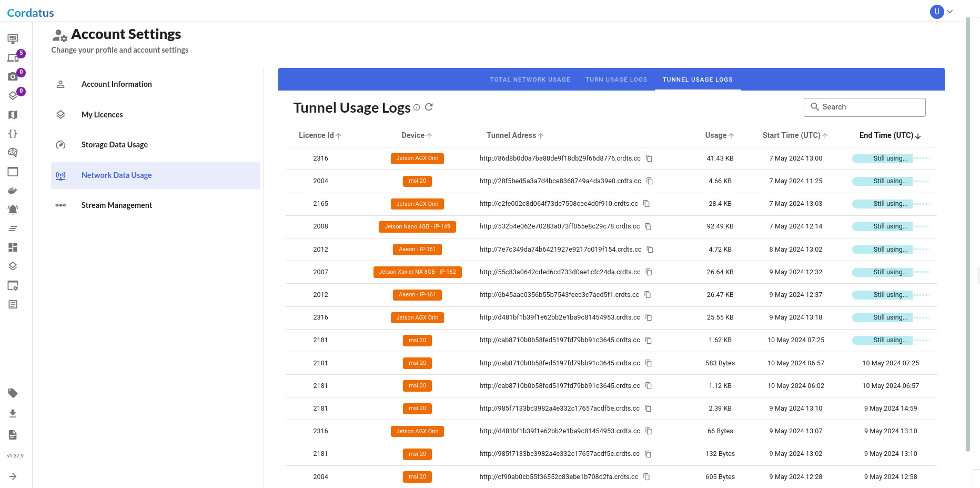This screenshot has width=980, height=488.
Task: Go to Account Information settings
Action: click(116, 84)
